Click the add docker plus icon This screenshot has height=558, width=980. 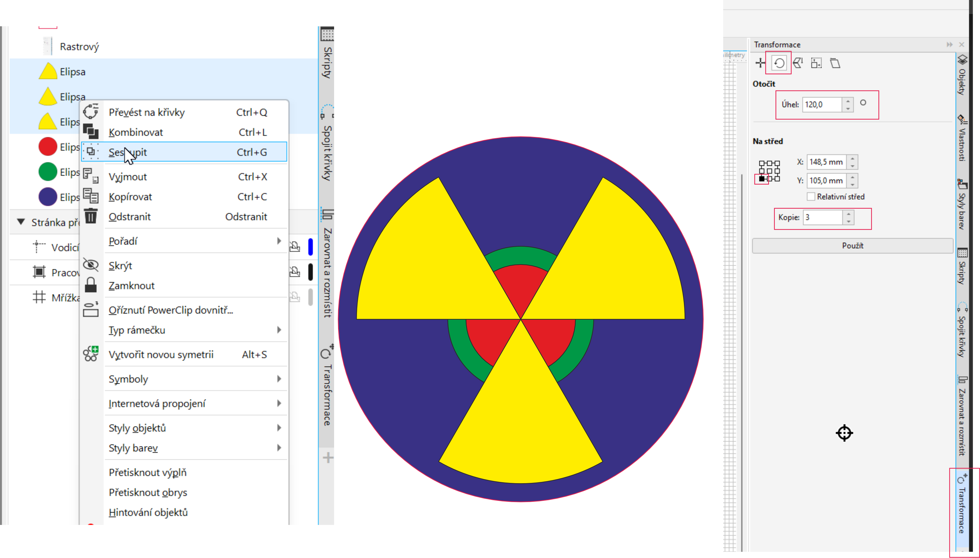328,457
